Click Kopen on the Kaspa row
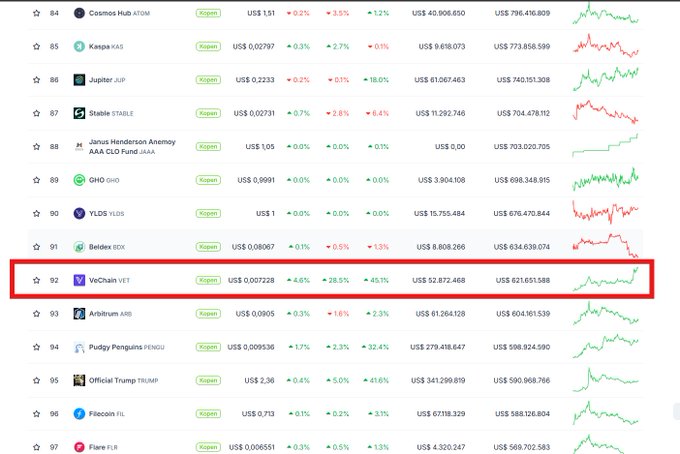680x454 pixels. click(208, 46)
